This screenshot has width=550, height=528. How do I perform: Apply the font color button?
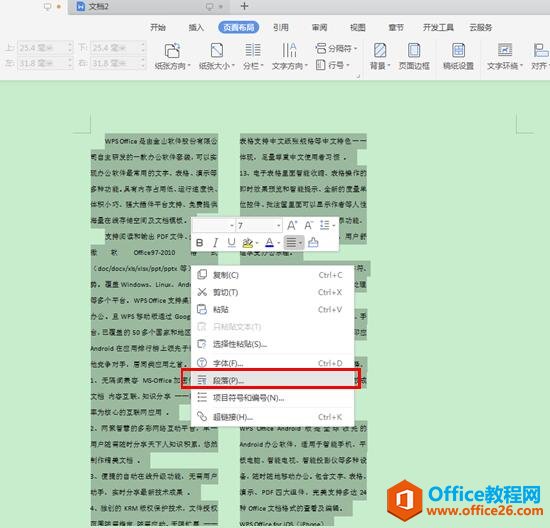click(269, 242)
